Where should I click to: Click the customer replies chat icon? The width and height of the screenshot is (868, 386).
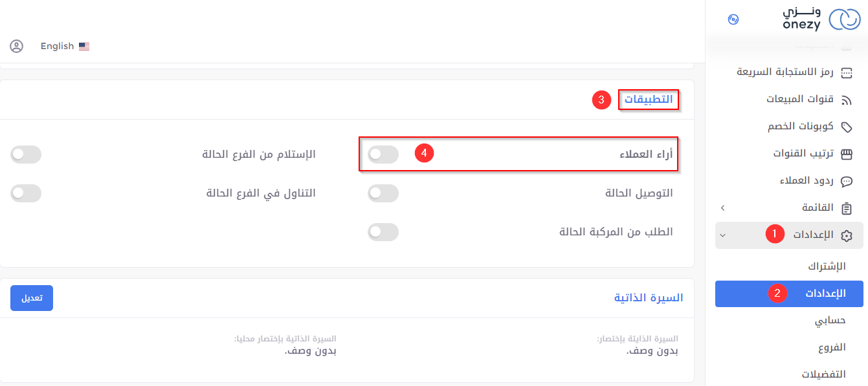(846, 182)
